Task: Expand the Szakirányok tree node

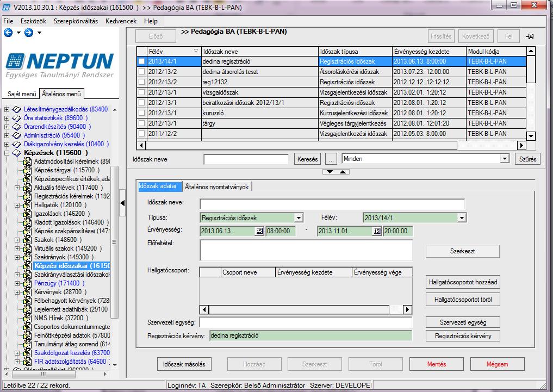Action: 17,257
